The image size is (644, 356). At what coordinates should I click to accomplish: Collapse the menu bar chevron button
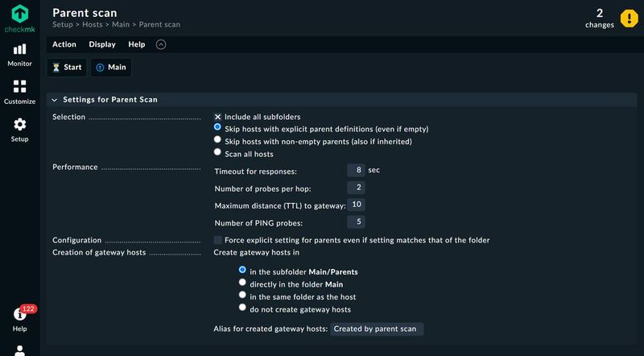tap(161, 44)
